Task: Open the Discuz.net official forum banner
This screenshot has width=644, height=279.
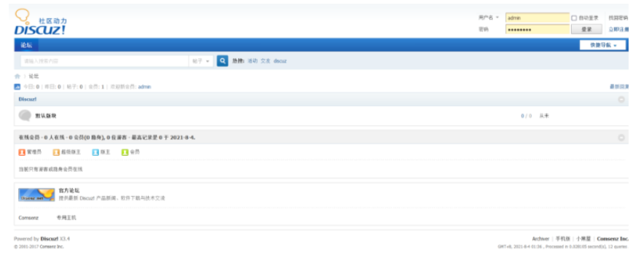Action: coord(36,194)
